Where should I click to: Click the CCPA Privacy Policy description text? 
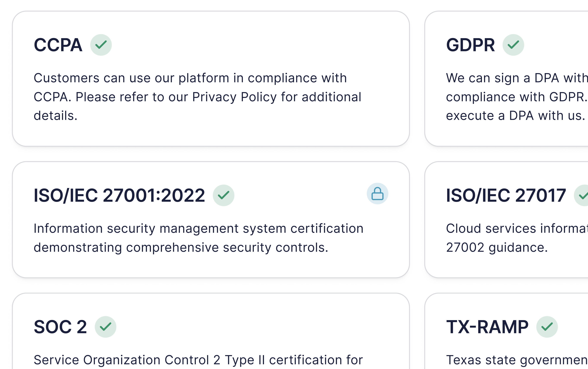pyautogui.click(x=197, y=97)
